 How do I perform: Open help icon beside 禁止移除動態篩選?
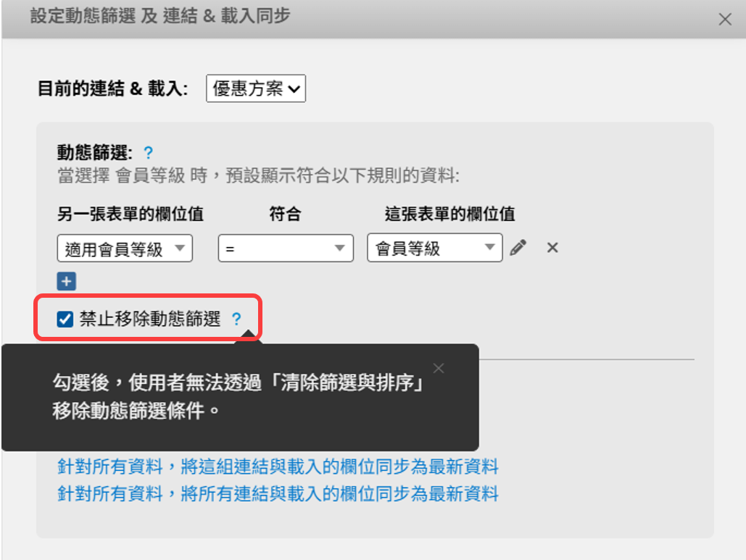pos(236,319)
